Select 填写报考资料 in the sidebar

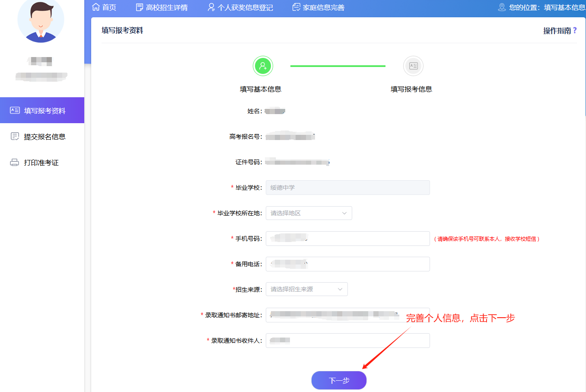click(42, 111)
